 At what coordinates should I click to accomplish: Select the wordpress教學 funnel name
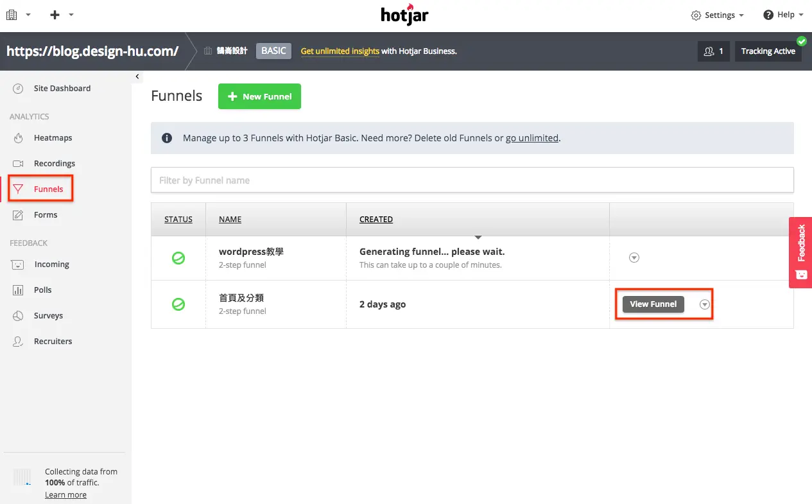[251, 252]
